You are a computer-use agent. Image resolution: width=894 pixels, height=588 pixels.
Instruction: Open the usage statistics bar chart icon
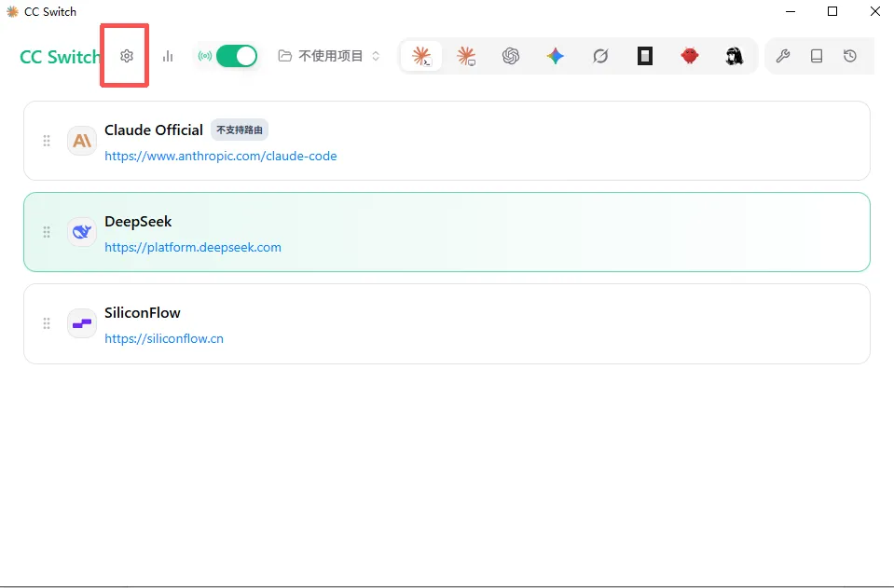click(x=168, y=56)
